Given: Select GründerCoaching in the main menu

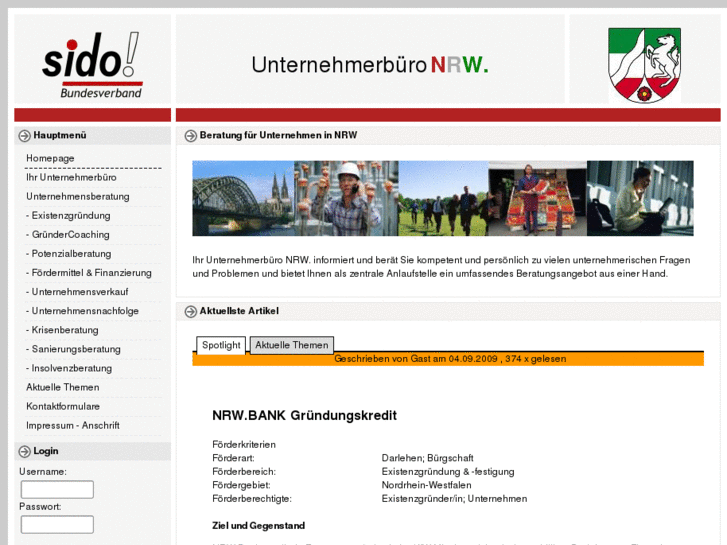Looking at the screenshot, I should click(x=68, y=234).
